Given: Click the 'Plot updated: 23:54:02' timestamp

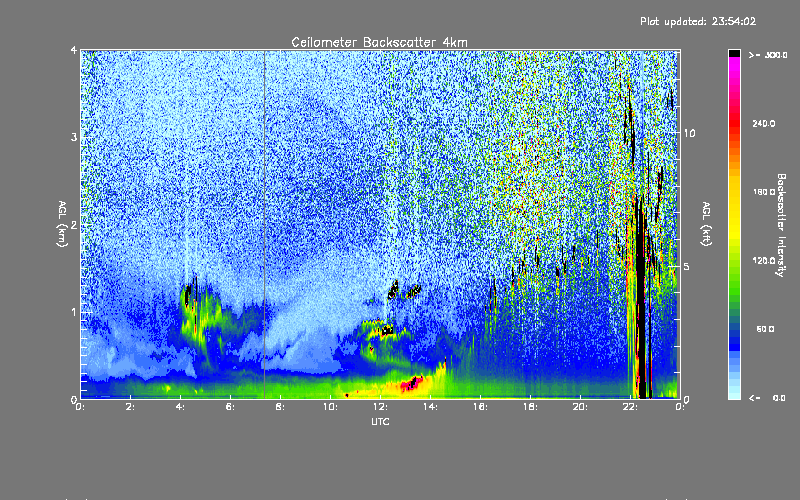Looking at the screenshot, I should coord(698,21).
